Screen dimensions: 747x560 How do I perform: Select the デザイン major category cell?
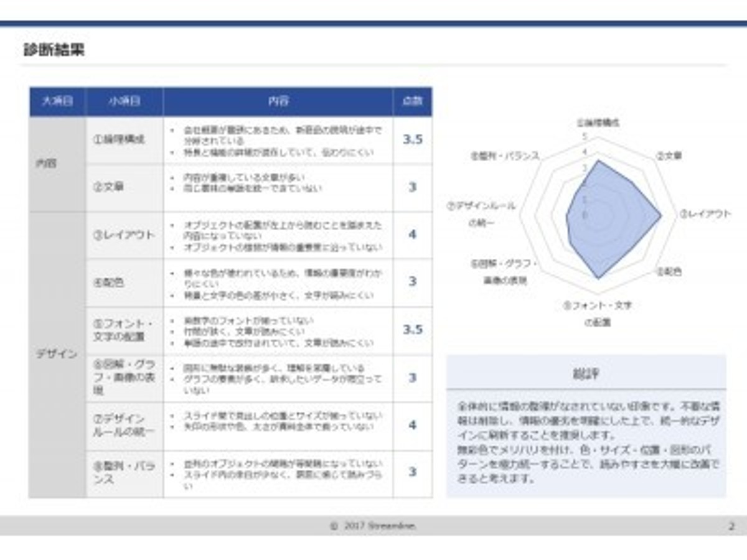tap(58, 355)
